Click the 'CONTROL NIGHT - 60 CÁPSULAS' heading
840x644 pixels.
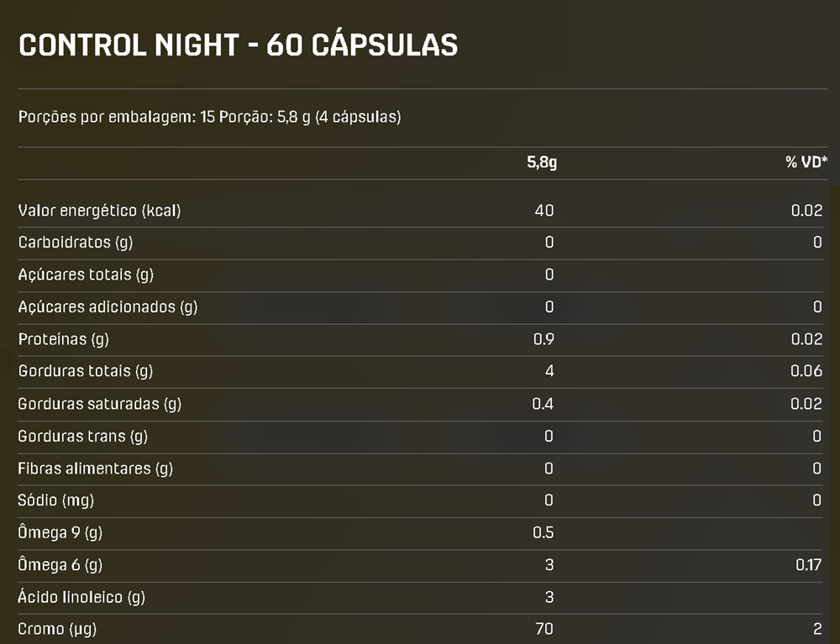[238, 45]
